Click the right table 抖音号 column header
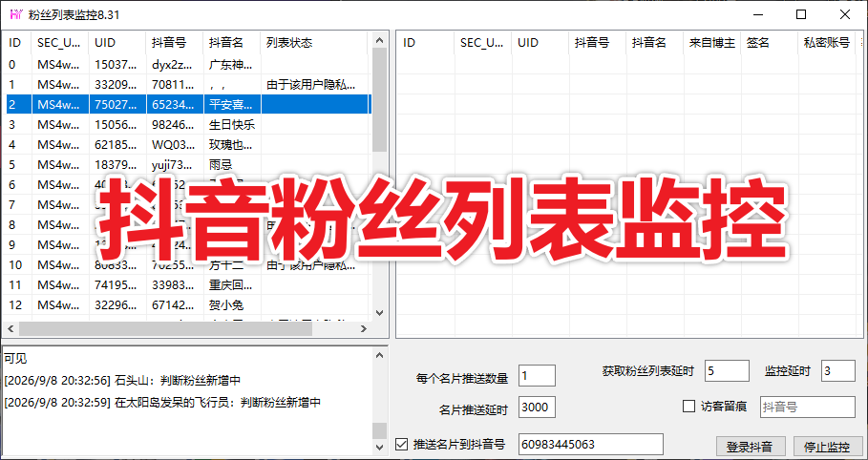The height and width of the screenshot is (460, 868). point(598,43)
